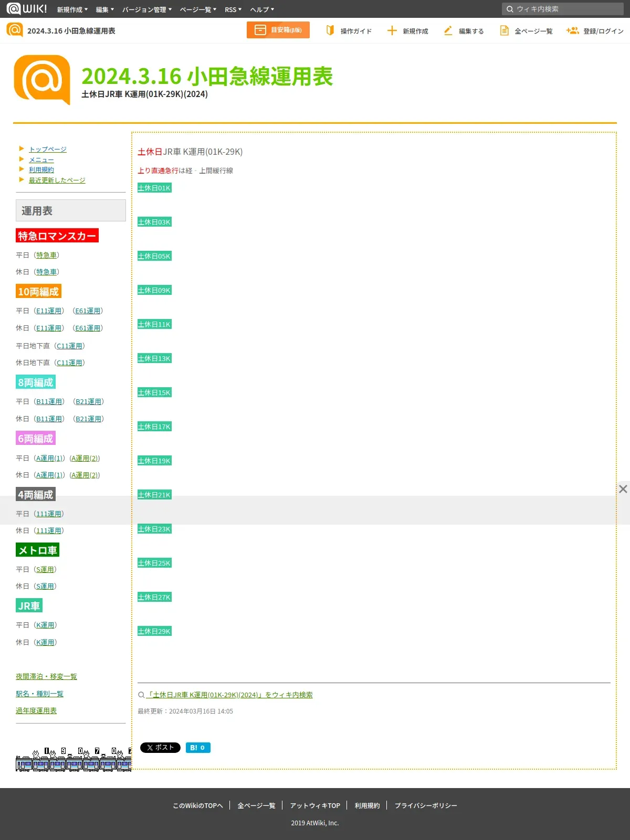Click the document icon for 全ページ一覧
Screen dimensions: 630x840
504,30
